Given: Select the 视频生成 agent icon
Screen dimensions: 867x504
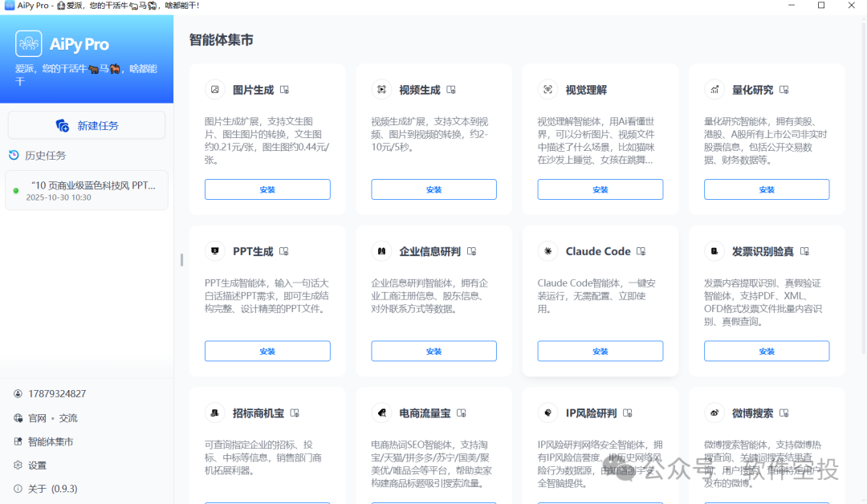Looking at the screenshot, I should 381,89.
